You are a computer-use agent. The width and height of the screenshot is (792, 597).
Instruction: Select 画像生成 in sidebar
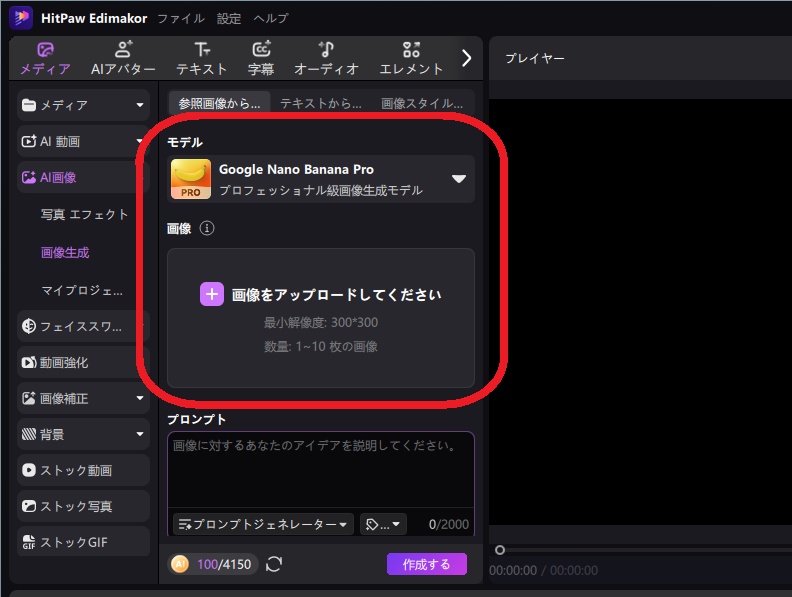click(x=65, y=253)
